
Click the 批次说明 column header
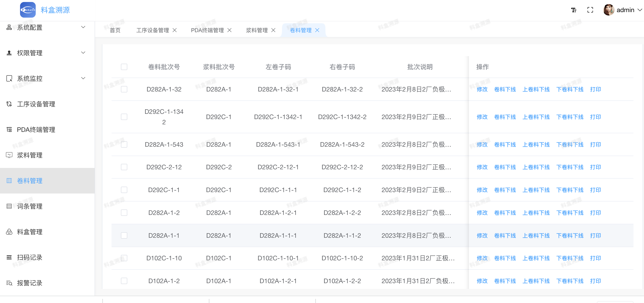(420, 67)
